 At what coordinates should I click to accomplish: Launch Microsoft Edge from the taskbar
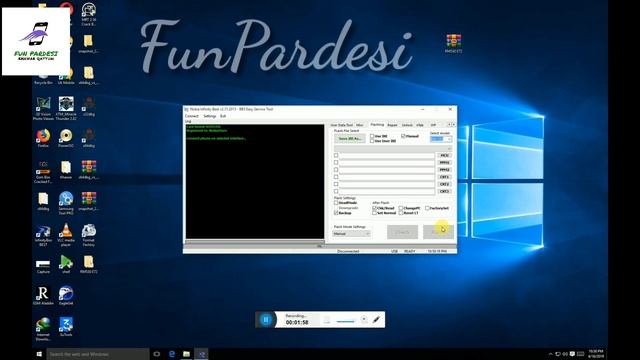[x=172, y=354]
